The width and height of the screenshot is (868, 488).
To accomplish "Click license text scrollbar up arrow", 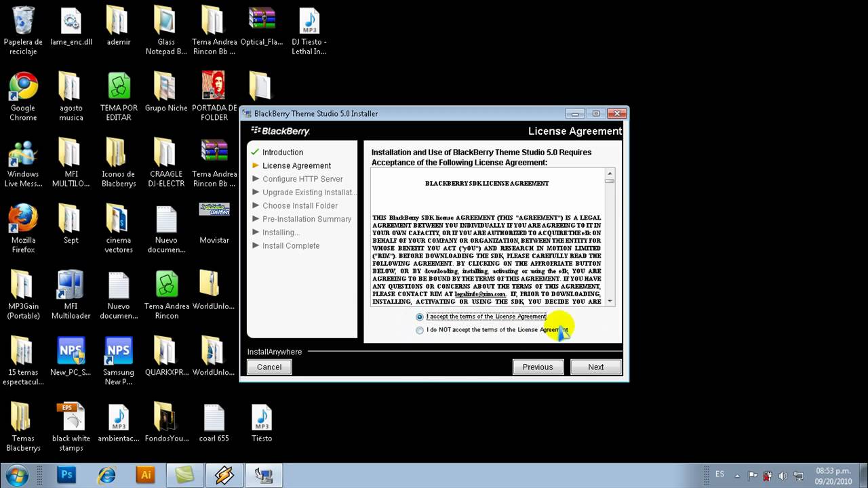I will tap(610, 173).
